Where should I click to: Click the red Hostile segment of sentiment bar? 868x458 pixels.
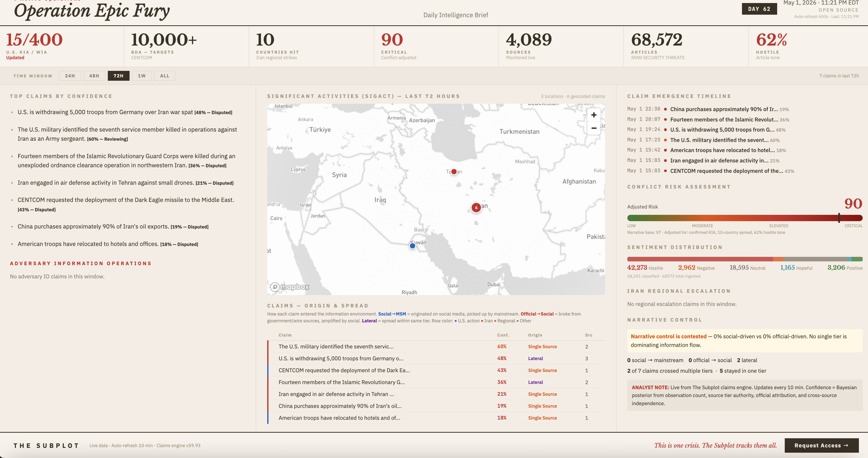pos(700,259)
